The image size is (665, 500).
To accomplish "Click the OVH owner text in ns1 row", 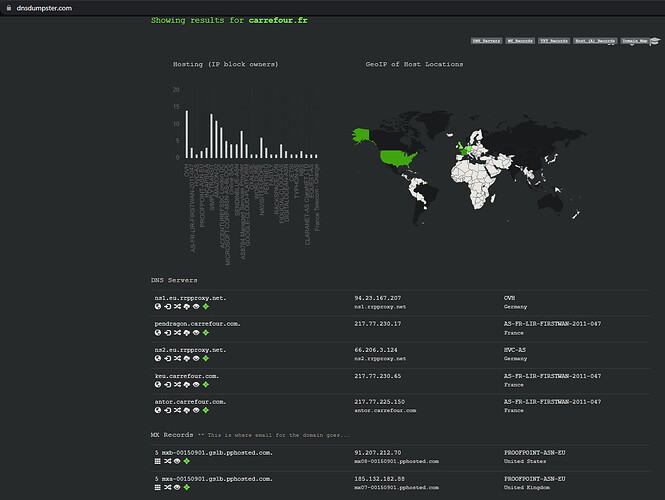I will tap(509, 298).
